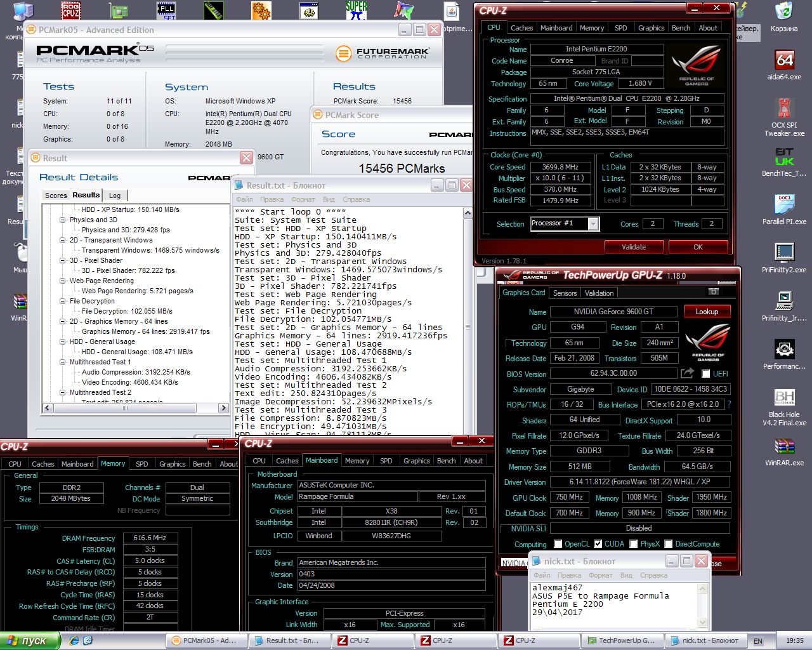The image size is (812, 650).
Task: Toggle the PhysX checkbox in GPU-Z
Action: [633, 544]
